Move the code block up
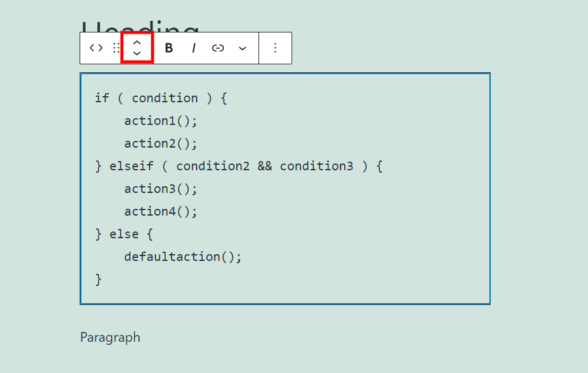The image size is (588, 373). pyautogui.click(x=137, y=42)
